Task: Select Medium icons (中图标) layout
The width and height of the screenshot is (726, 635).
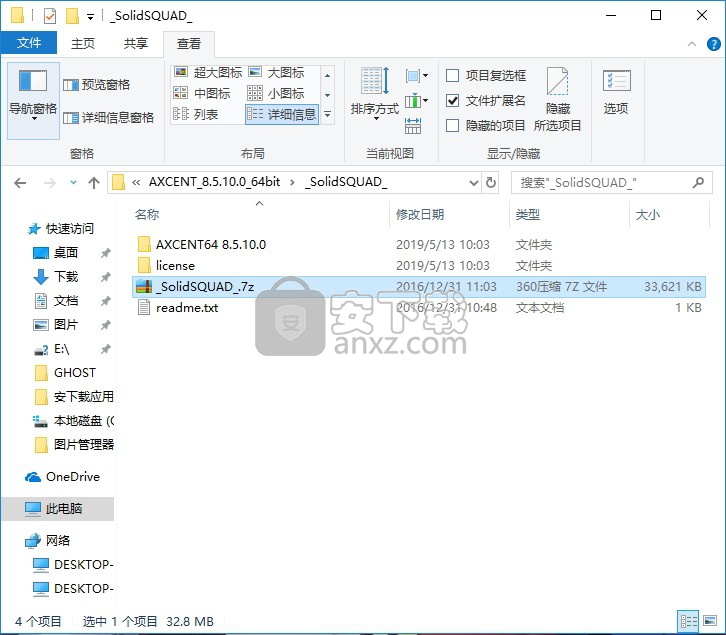Action: click(x=202, y=93)
